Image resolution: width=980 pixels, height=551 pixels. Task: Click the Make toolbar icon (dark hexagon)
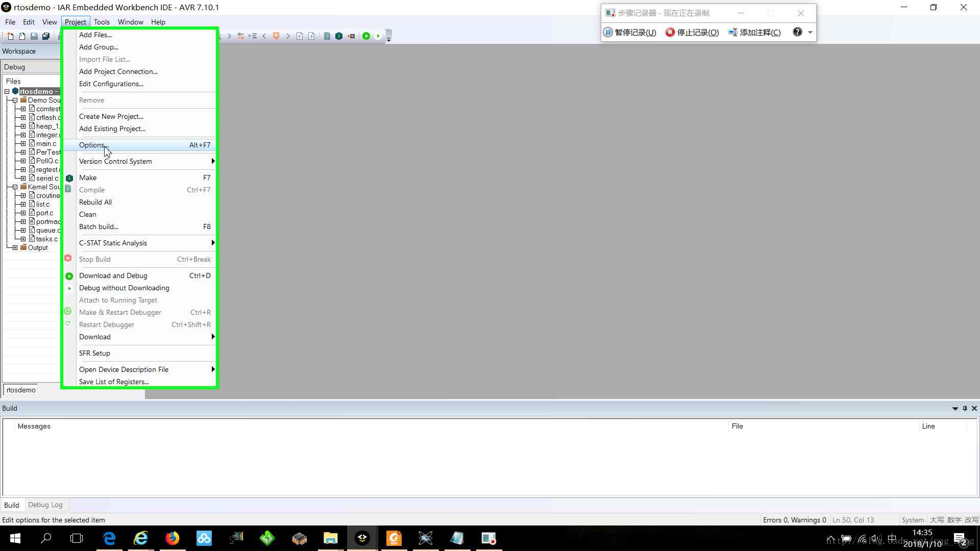pyautogui.click(x=339, y=36)
